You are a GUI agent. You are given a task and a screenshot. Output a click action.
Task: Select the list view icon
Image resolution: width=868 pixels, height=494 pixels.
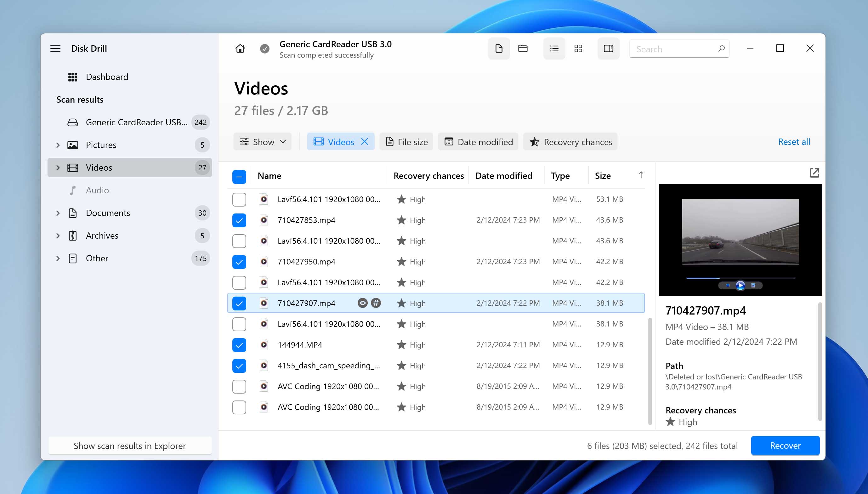[x=554, y=49]
